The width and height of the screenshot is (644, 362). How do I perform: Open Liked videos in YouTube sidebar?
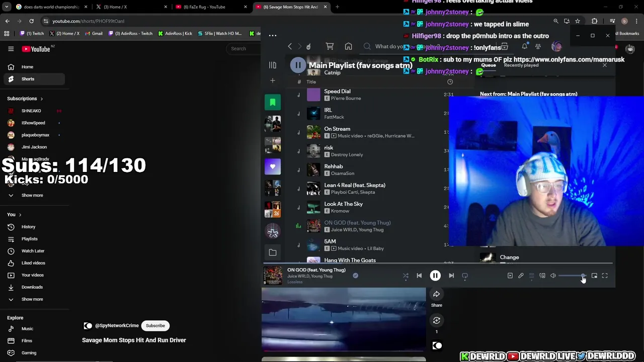[x=33, y=263]
